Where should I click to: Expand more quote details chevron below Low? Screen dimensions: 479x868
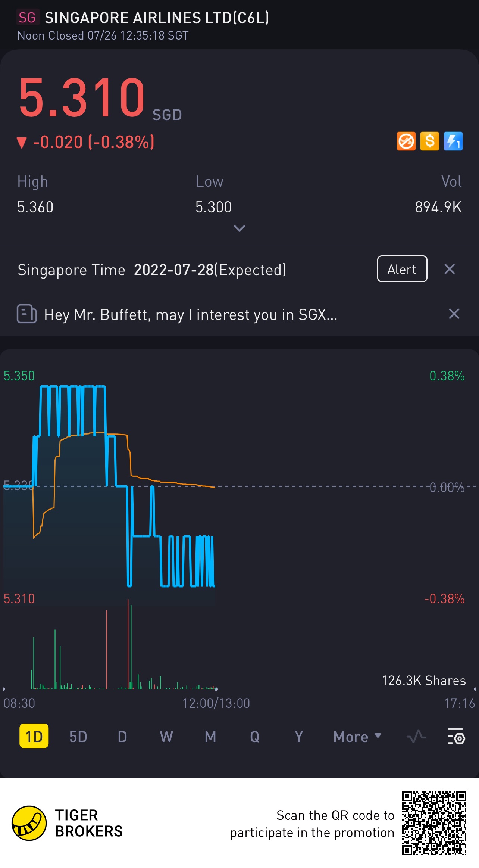[239, 228]
